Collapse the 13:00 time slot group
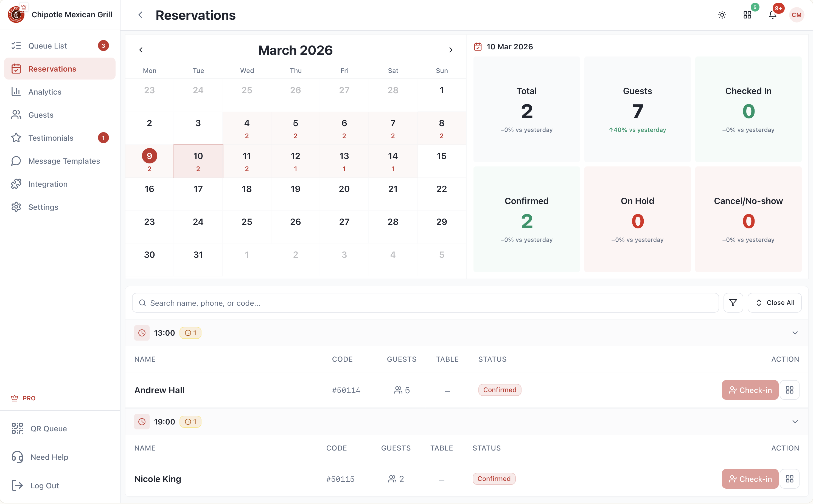Image resolution: width=813 pixels, height=504 pixels. [x=795, y=333]
